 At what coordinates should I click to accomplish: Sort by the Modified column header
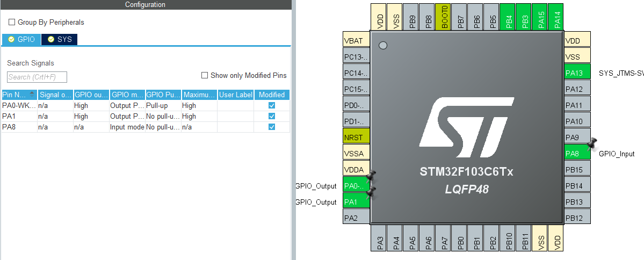click(272, 95)
